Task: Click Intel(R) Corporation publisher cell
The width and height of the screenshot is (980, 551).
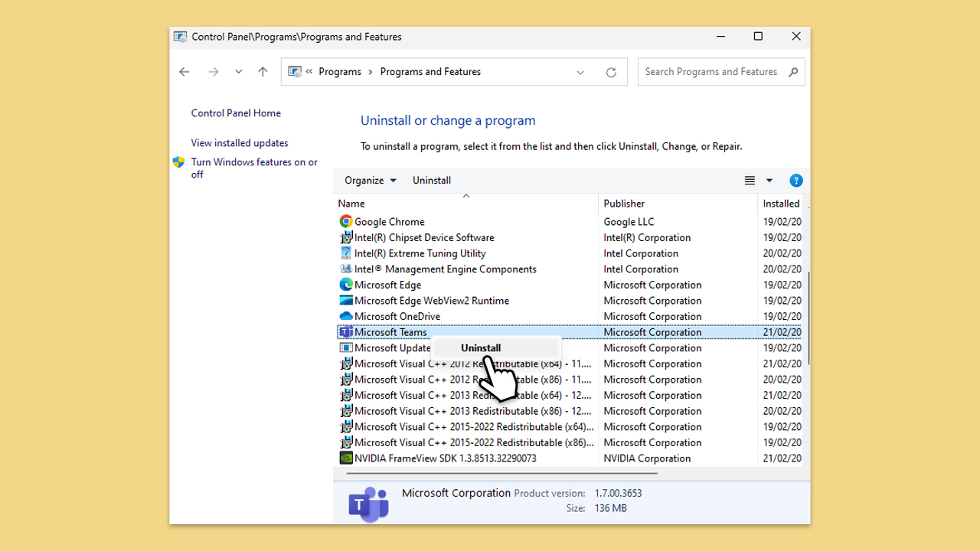Action: 647,237
